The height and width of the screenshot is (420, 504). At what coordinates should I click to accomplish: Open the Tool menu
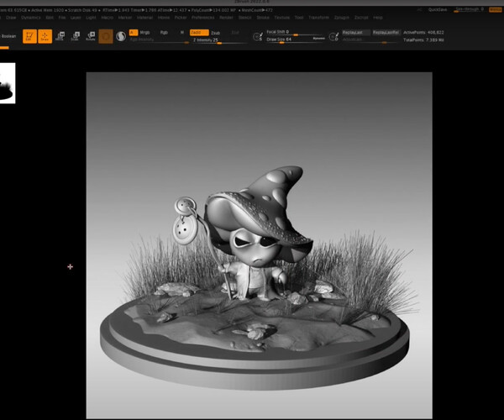(299, 18)
